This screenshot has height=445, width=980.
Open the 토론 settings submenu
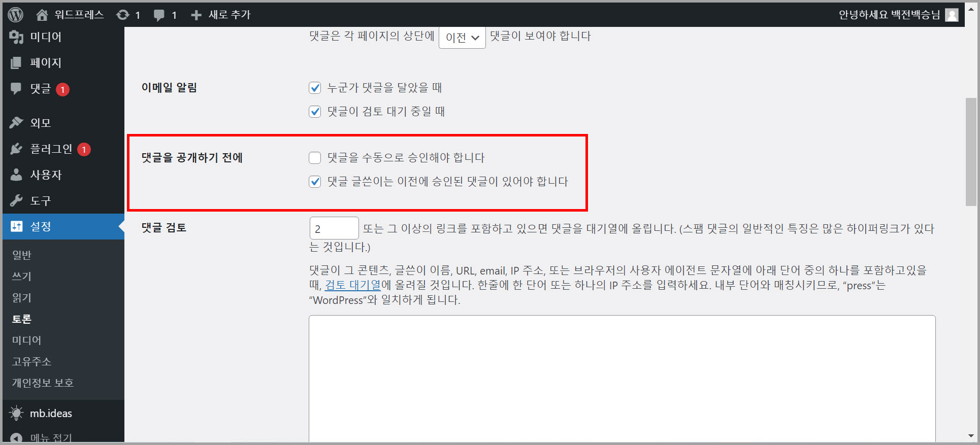pos(22,319)
